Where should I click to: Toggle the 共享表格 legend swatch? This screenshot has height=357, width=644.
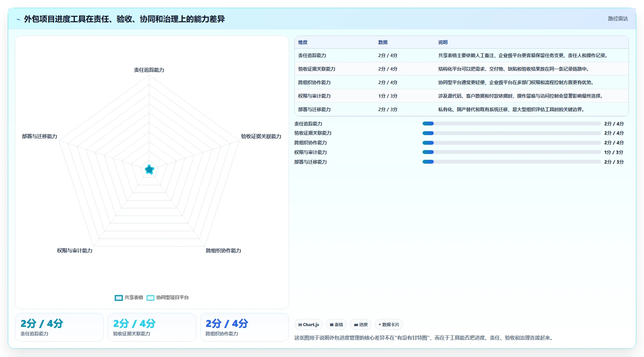[x=118, y=298]
